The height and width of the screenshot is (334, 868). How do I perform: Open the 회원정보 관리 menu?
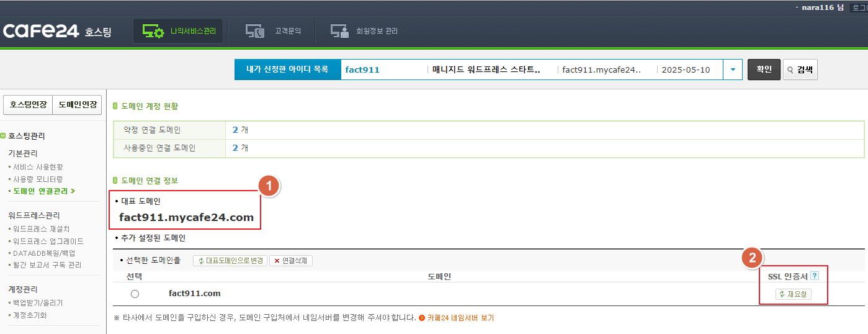(x=364, y=31)
